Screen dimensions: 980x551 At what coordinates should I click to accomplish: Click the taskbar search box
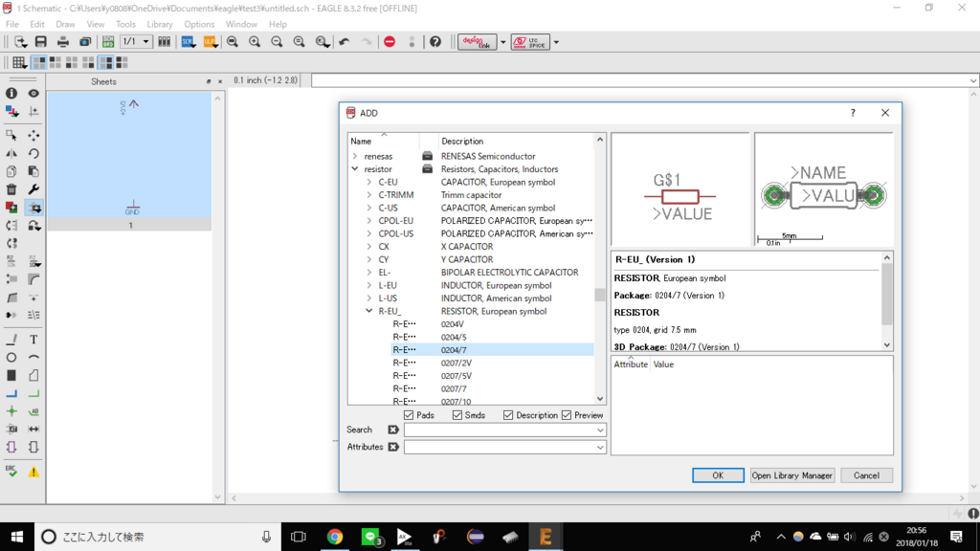[x=156, y=537]
